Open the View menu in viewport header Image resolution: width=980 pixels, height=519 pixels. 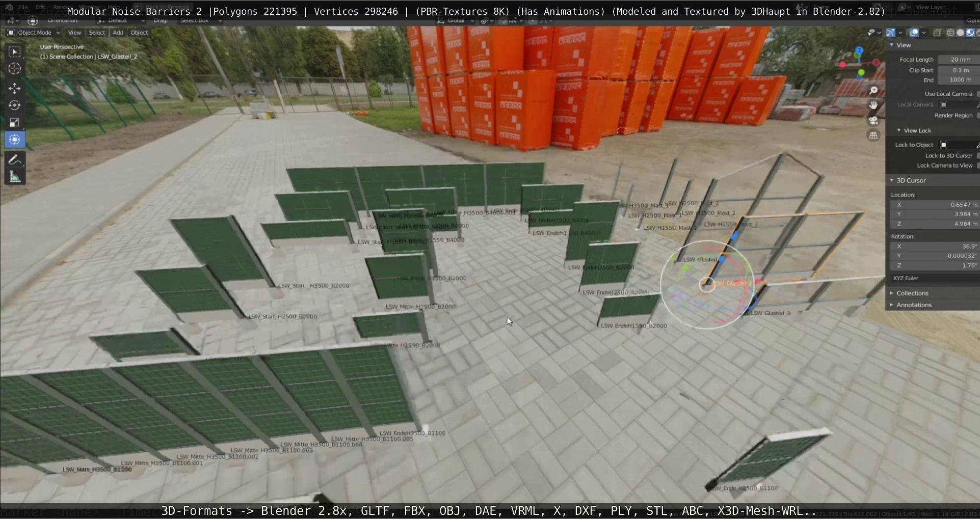74,33
